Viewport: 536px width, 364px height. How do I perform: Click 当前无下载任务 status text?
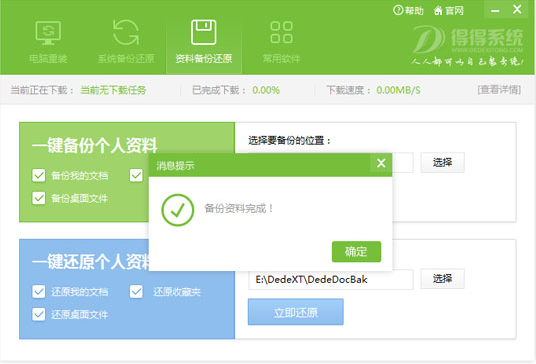coord(113,90)
